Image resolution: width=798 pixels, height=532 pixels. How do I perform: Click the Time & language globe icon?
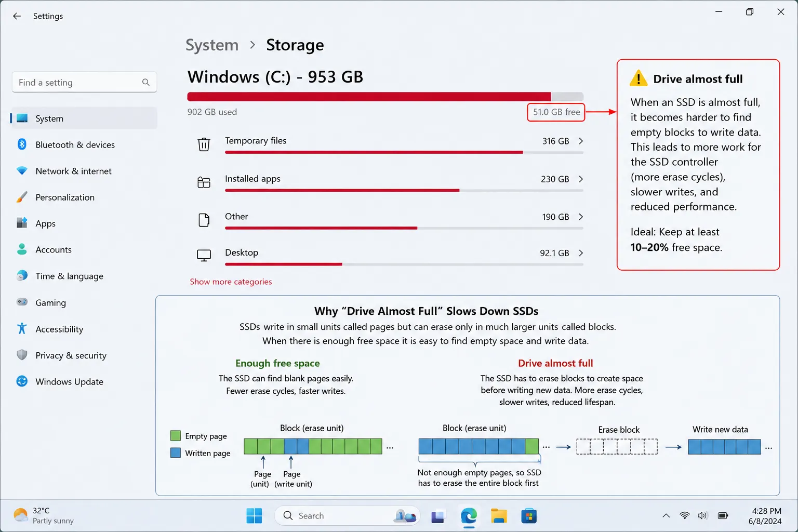(22, 276)
